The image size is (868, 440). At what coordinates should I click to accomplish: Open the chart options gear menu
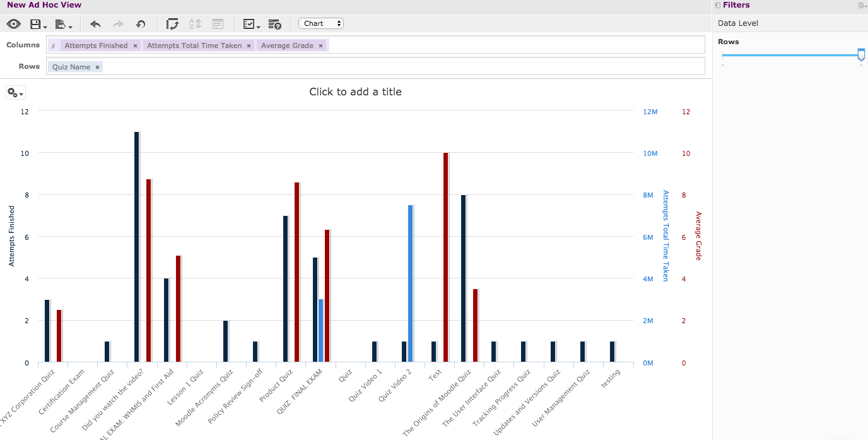coord(15,93)
